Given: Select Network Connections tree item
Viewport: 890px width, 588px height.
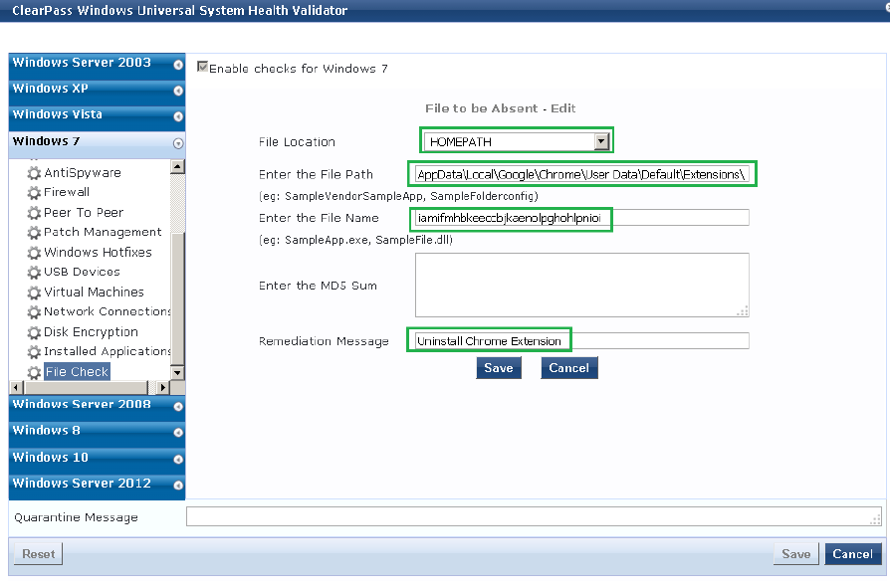Looking at the screenshot, I should point(107,311).
